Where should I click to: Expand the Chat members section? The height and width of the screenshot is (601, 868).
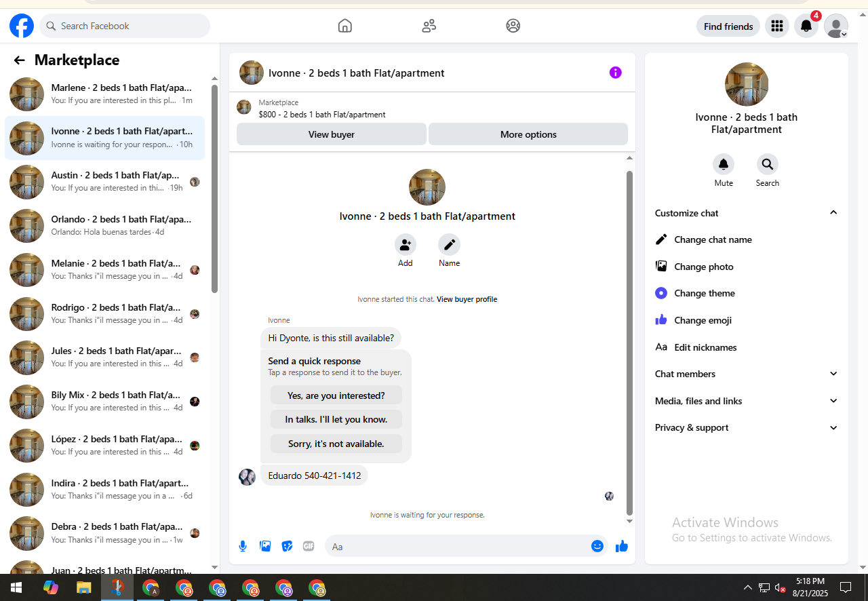coord(747,374)
